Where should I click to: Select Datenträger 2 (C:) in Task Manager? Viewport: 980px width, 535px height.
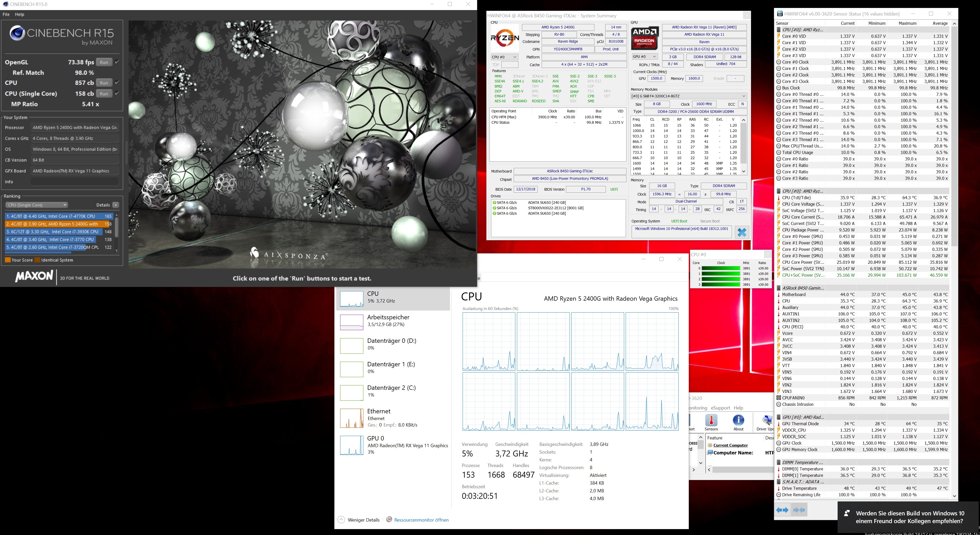pos(393,393)
